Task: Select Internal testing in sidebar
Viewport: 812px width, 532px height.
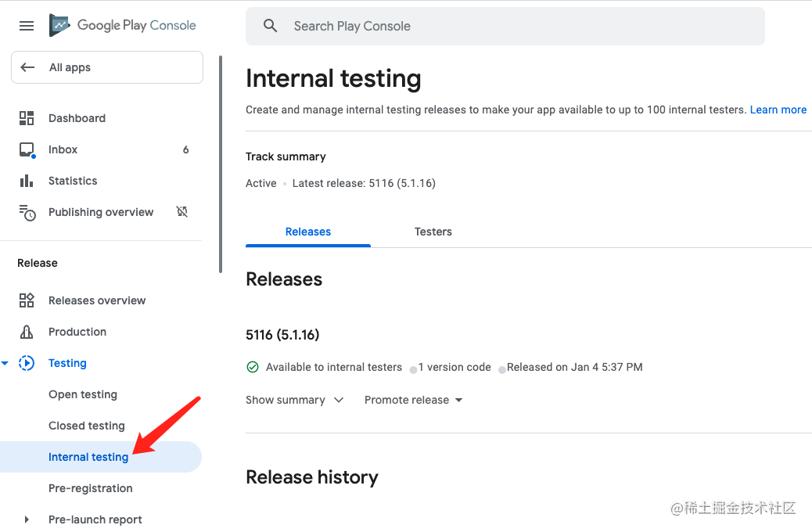Action: pos(101,457)
